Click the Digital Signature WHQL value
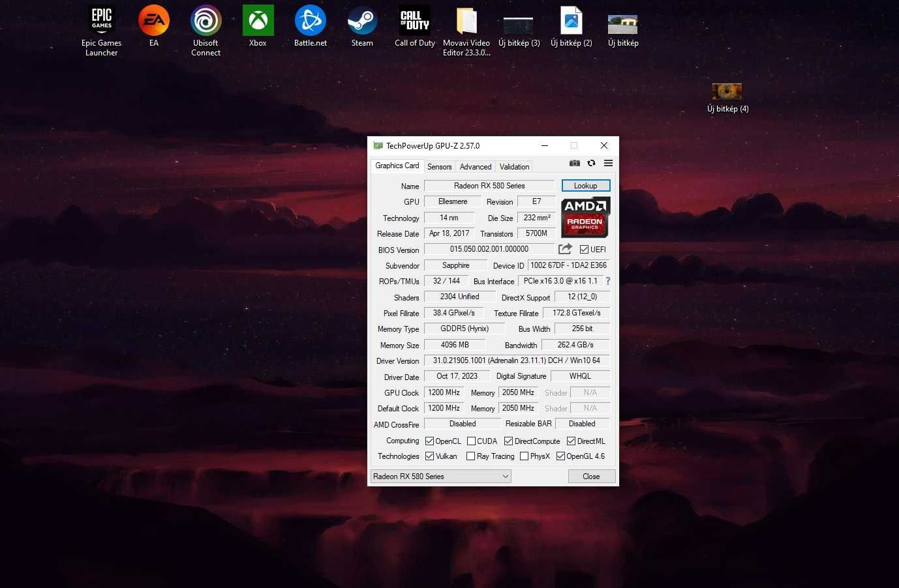 pyautogui.click(x=581, y=376)
